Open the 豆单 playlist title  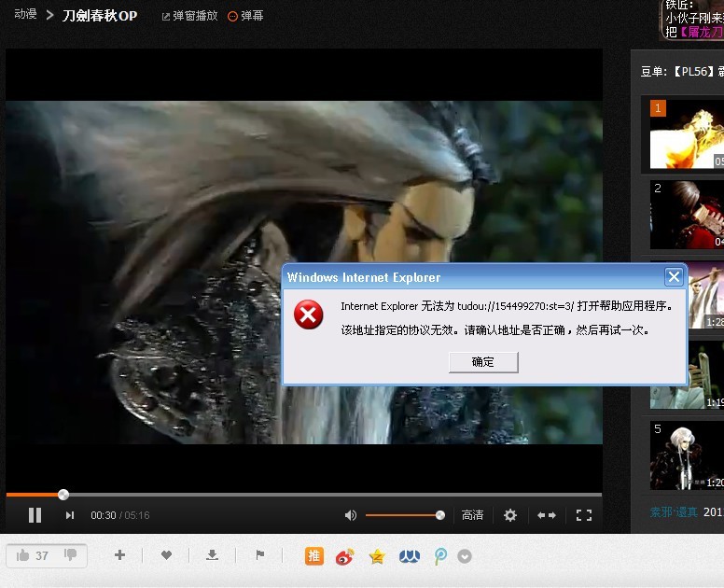click(x=682, y=71)
